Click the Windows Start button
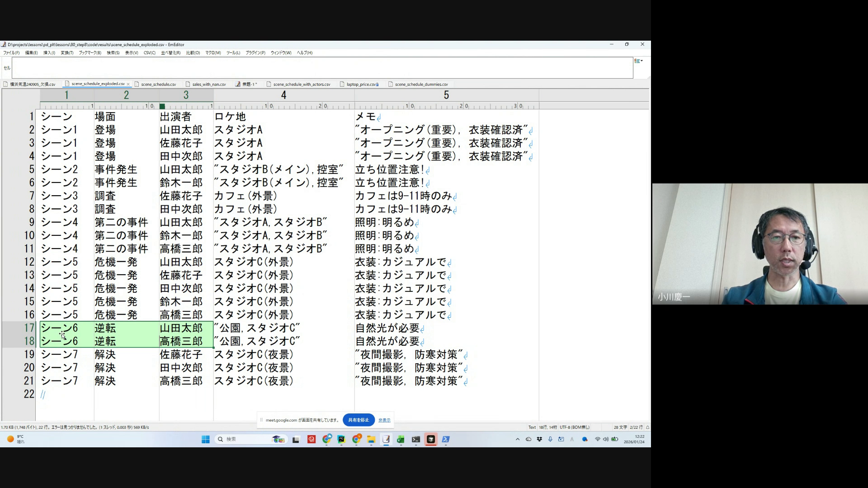 pos(206,439)
